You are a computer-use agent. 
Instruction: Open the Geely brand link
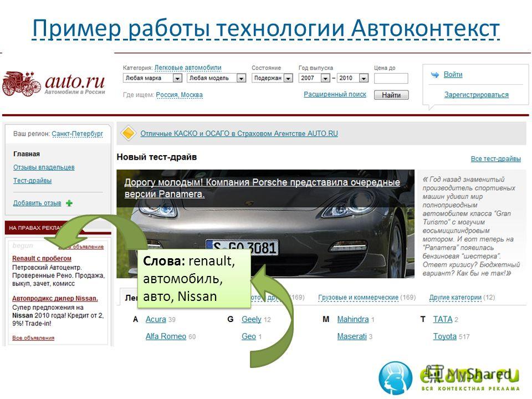click(x=252, y=319)
